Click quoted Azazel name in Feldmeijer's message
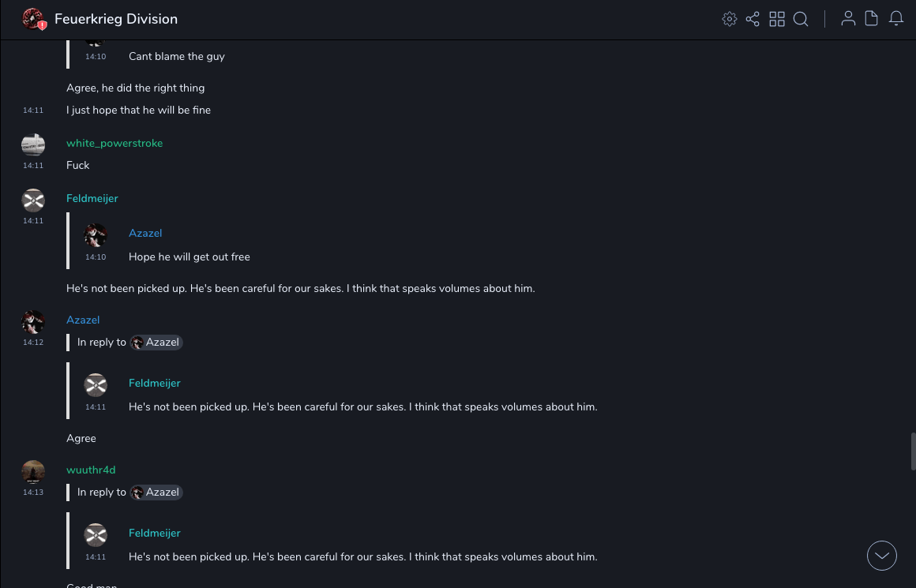 pyautogui.click(x=145, y=233)
